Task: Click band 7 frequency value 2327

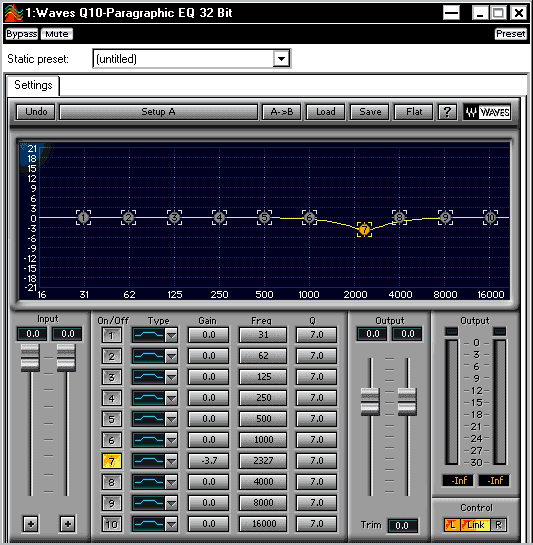Action: 263,461
